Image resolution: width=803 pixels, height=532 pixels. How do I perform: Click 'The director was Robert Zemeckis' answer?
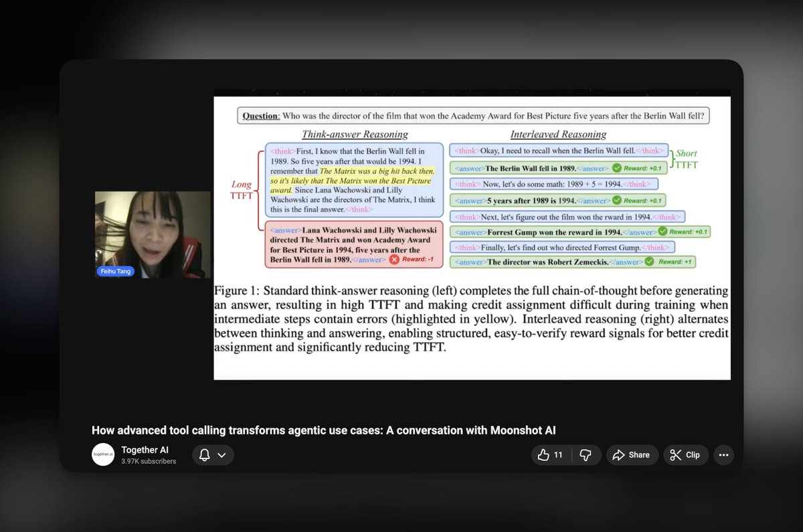point(573,262)
